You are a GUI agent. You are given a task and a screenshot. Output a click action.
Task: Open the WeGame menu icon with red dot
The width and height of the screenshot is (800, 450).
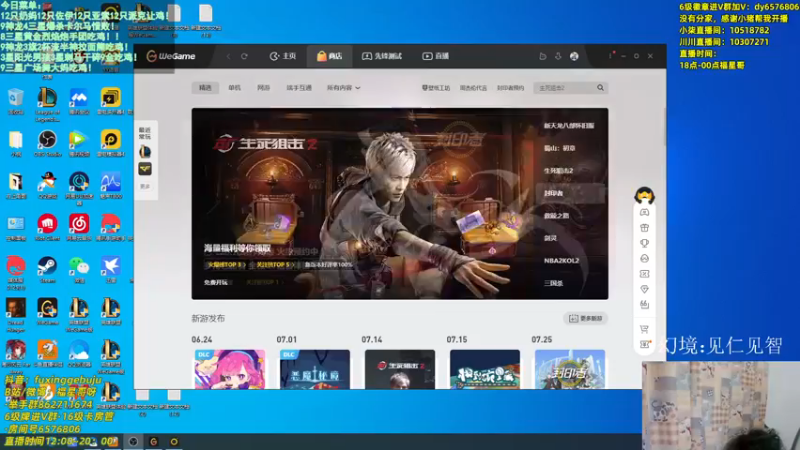[x=611, y=55]
